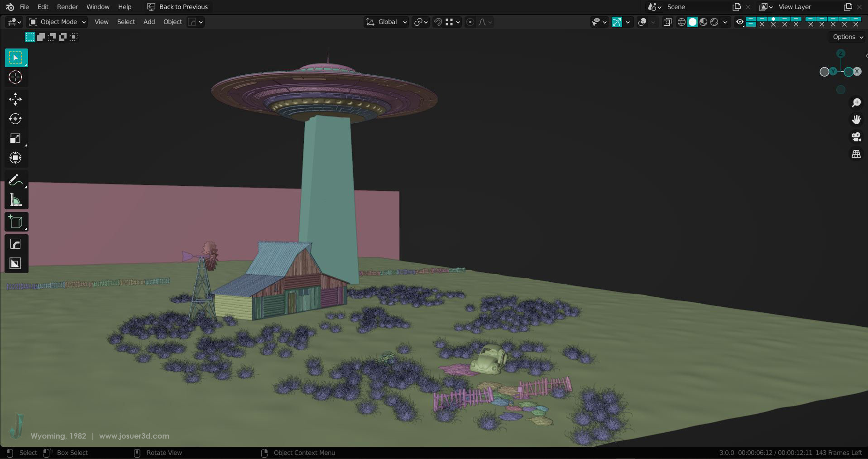
Task: Open the pivot point dropdown
Action: click(x=421, y=22)
